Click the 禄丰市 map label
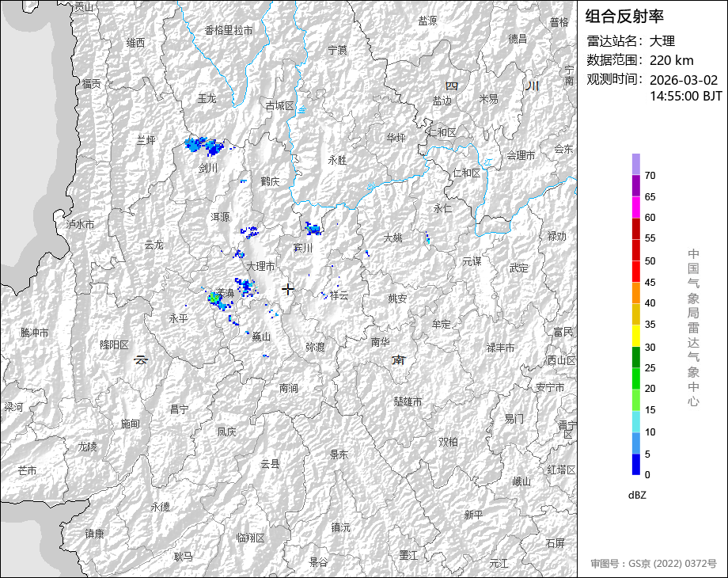Viewport: 728px width, 578px height. (x=500, y=348)
